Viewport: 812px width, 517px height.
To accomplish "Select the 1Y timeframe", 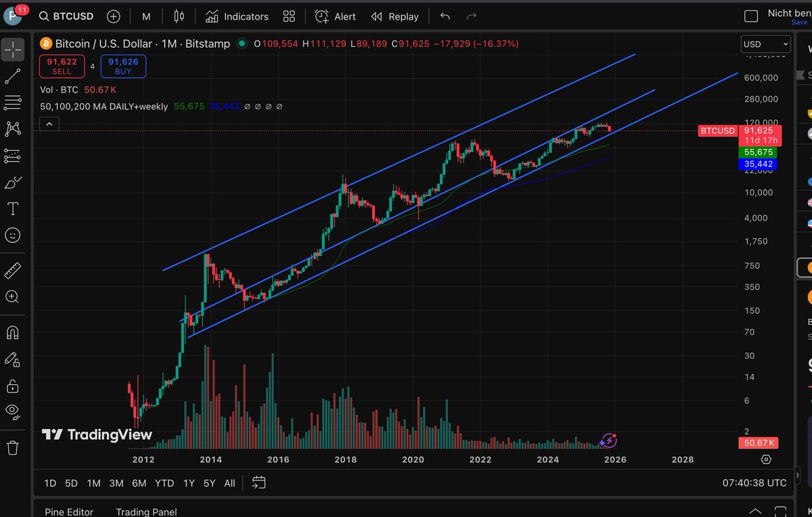I will tap(188, 483).
